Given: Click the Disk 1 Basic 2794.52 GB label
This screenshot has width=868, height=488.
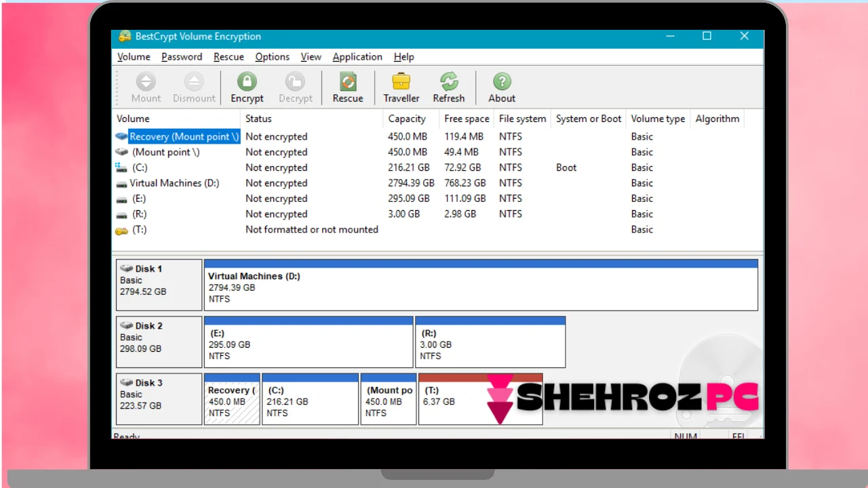Looking at the screenshot, I should [x=159, y=285].
